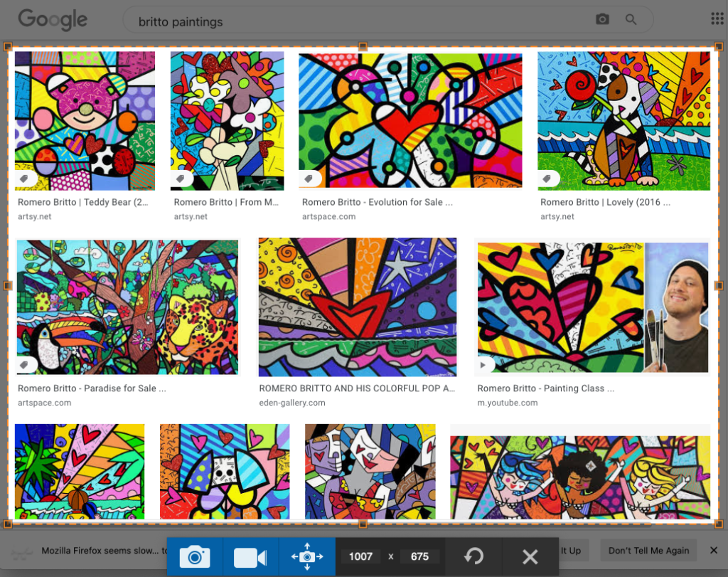This screenshot has width=728, height=577.
Task: Open the palm tree painting in the bottom row
Action: click(x=80, y=472)
